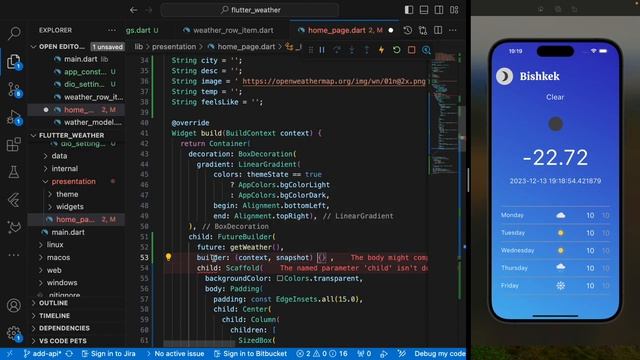
Task: Open the Flutter sidebar icon
Action: click(x=14, y=200)
